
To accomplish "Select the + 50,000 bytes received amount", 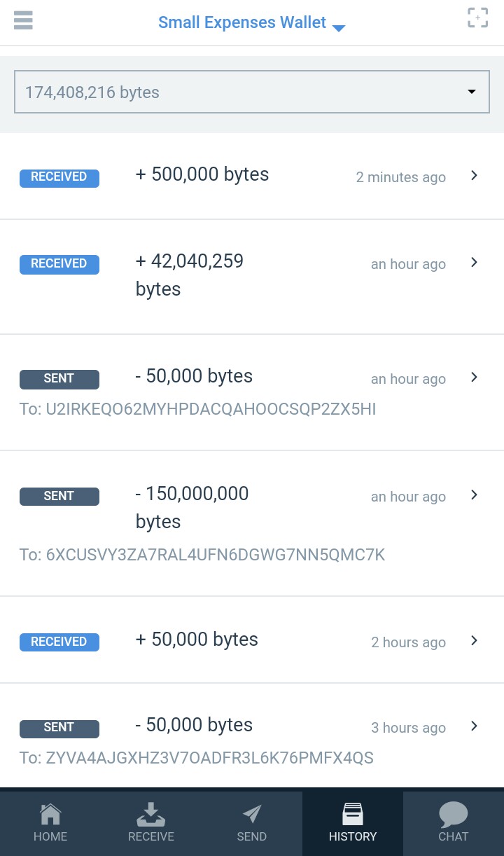I will pyautogui.click(x=197, y=640).
